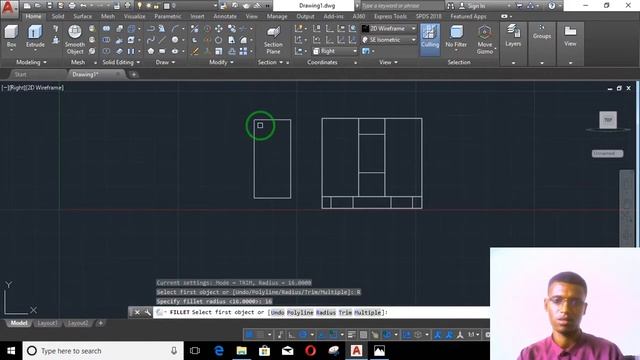
Task: Expand the Modify panel
Action: click(x=221, y=62)
